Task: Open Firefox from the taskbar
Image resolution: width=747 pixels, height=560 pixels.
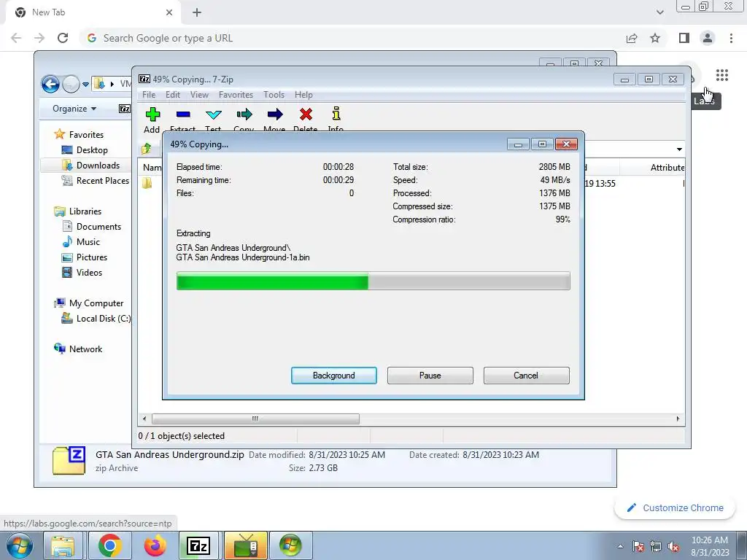Action: [155, 545]
